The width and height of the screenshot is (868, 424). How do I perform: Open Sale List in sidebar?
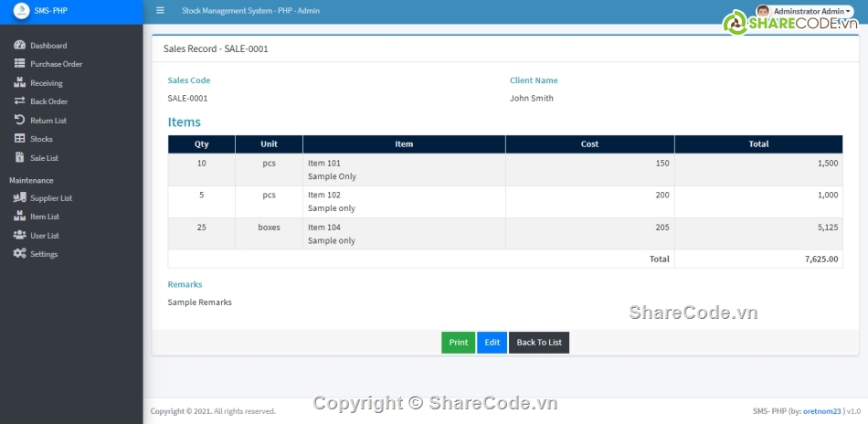pos(44,158)
